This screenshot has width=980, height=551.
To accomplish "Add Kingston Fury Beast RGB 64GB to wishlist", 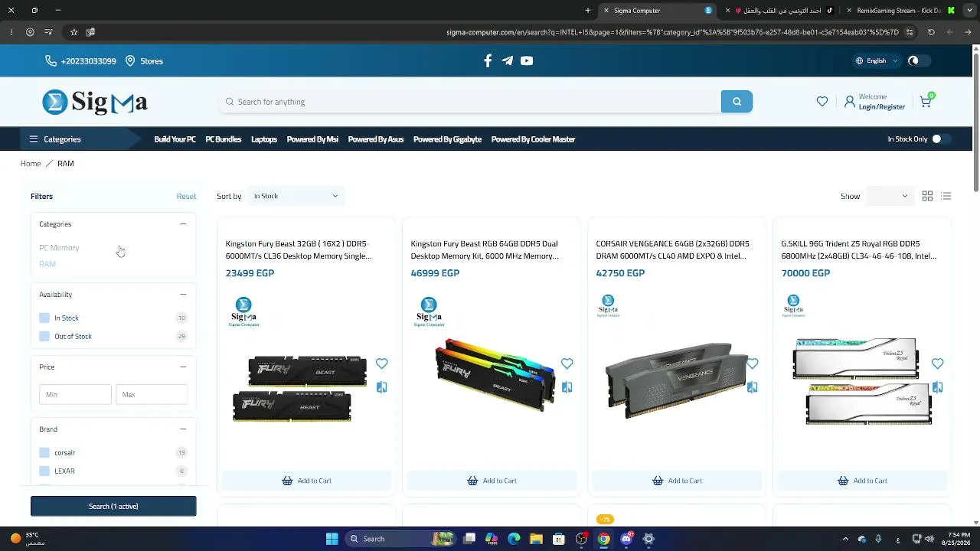I will tap(567, 364).
